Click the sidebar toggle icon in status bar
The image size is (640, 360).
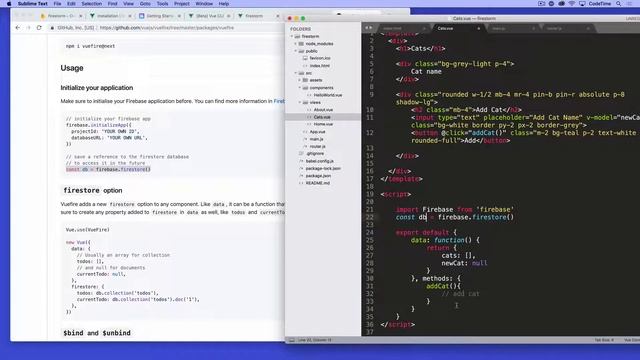point(291,340)
